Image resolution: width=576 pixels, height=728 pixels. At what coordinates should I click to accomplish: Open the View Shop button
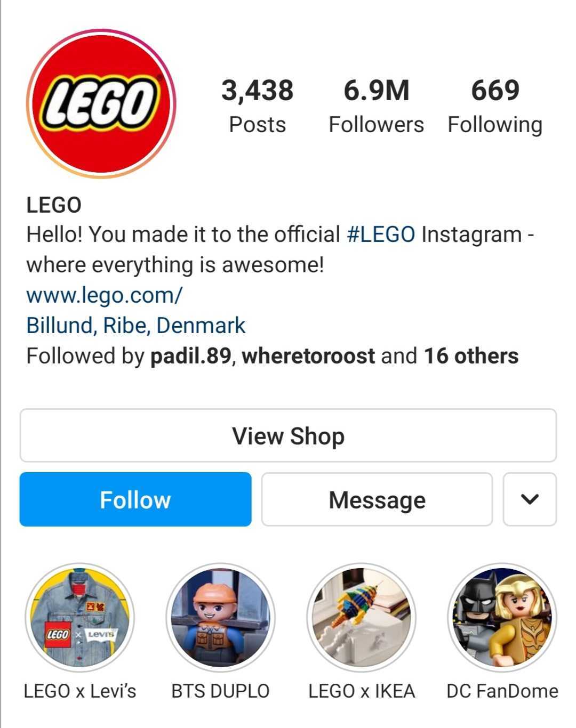[288, 435]
